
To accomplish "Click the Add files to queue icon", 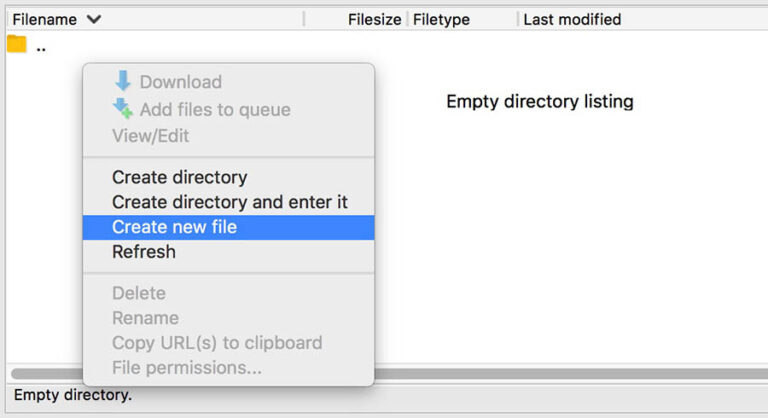I will coord(123,108).
